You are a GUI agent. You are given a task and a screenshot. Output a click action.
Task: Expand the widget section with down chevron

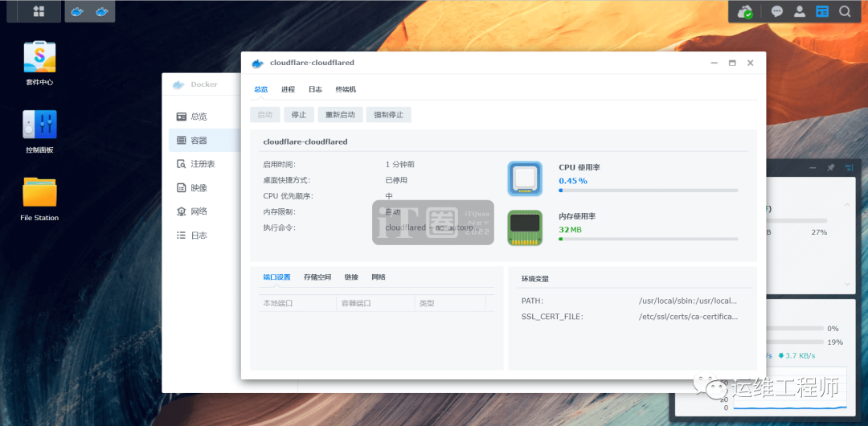point(847,284)
